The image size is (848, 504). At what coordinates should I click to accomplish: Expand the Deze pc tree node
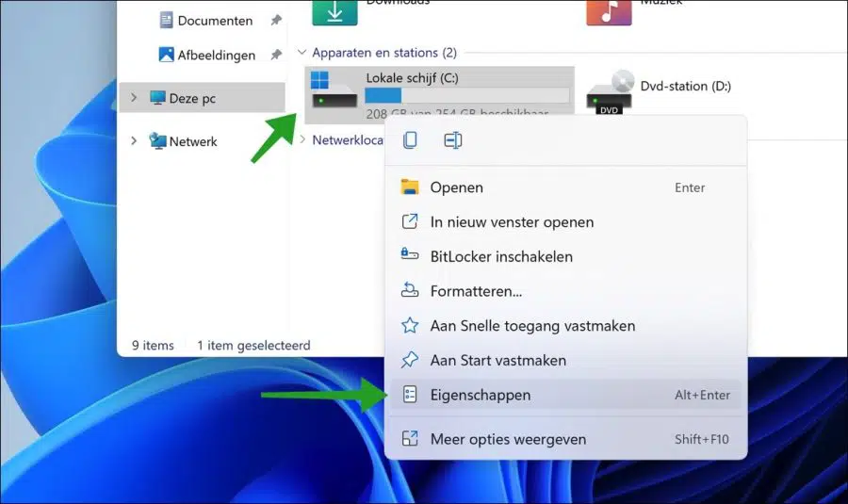pyautogui.click(x=134, y=98)
